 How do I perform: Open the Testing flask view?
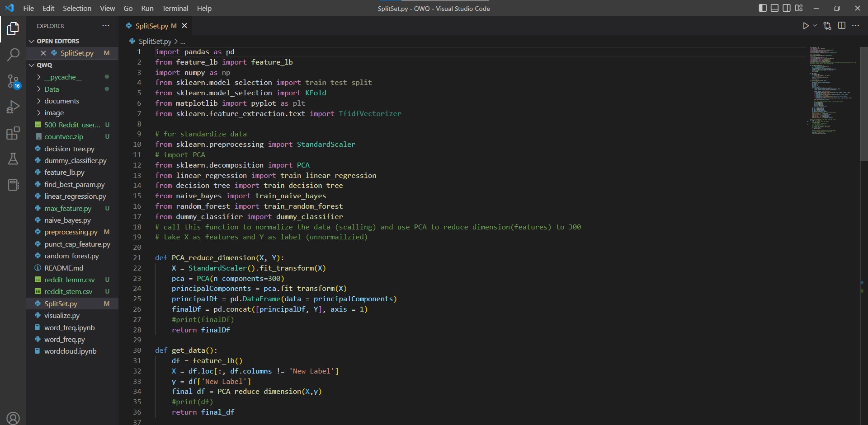pos(13,159)
